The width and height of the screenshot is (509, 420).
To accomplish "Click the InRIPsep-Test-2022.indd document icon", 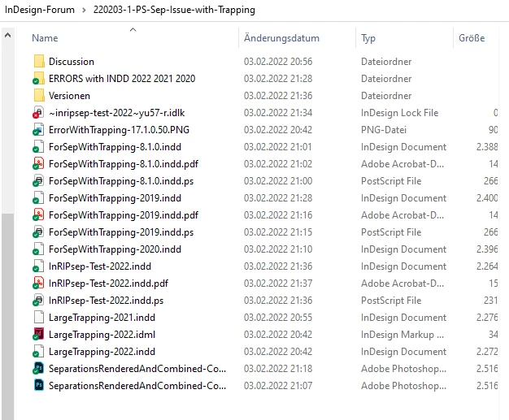I will [x=39, y=266].
